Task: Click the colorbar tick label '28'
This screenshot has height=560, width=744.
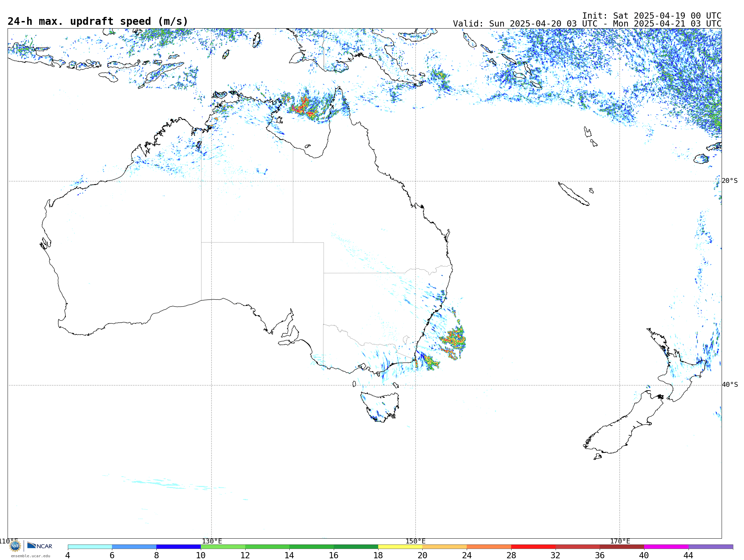Action: [511, 556]
